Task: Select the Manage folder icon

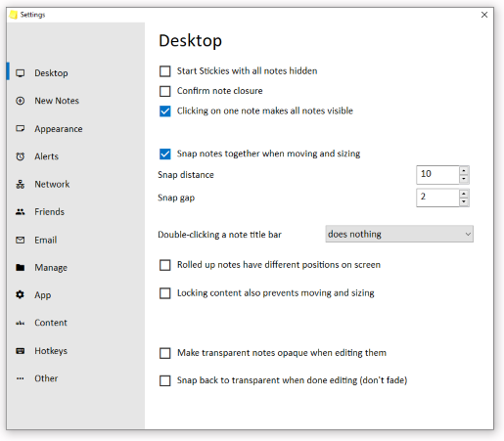Action: pos(21,268)
